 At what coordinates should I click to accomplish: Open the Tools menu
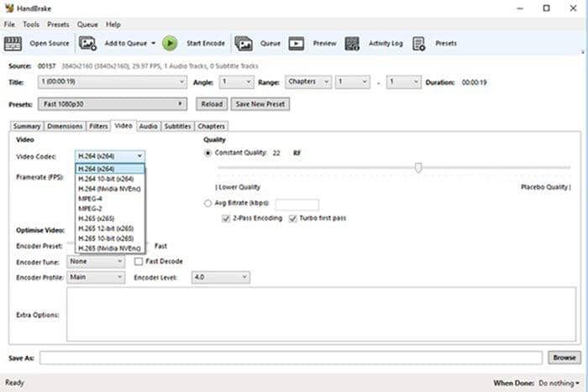click(31, 24)
